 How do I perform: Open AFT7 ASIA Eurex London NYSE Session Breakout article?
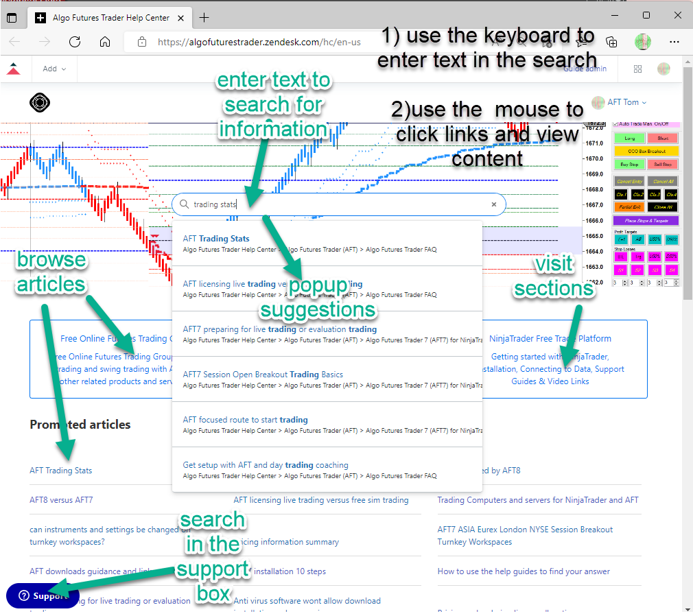click(x=525, y=536)
